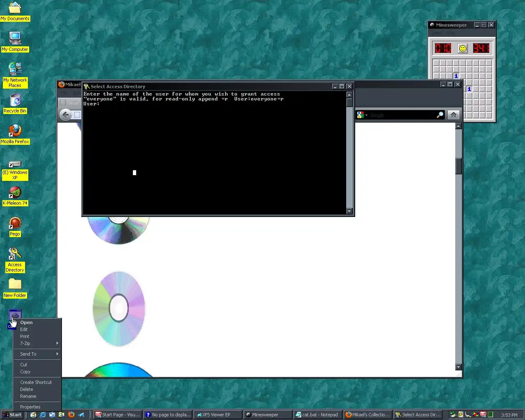Click scroll down arrow in console window
This screenshot has width=525, height=420.
tap(349, 211)
